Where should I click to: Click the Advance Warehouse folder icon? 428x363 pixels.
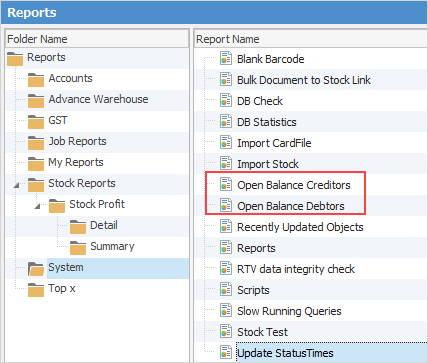[x=36, y=101]
